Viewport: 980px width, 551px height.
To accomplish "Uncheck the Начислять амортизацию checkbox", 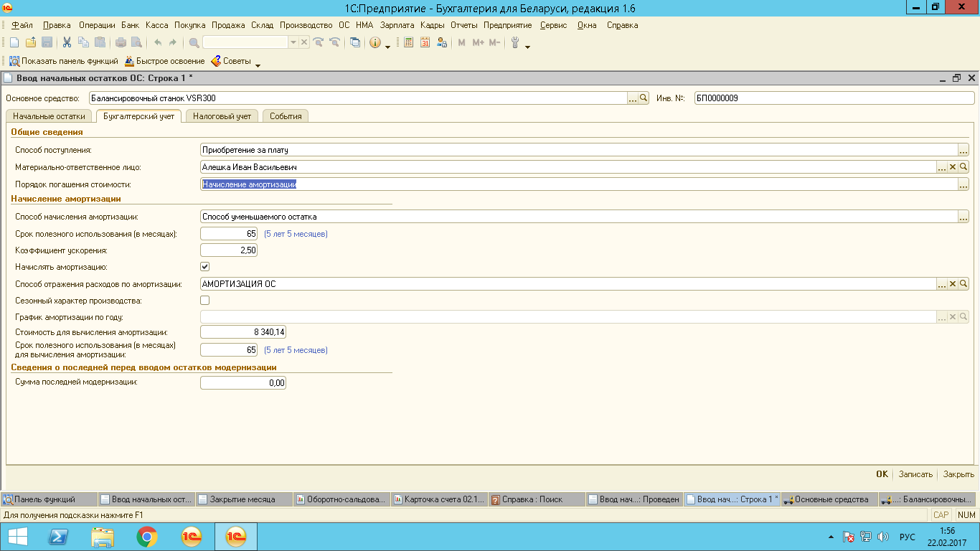I will coord(205,267).
